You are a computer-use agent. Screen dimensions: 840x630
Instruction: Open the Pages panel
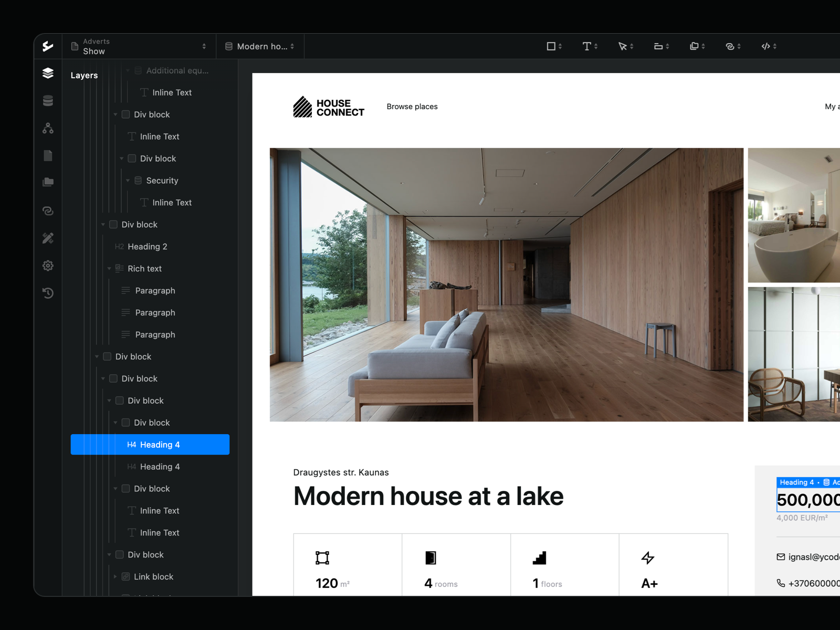(48, 155)
